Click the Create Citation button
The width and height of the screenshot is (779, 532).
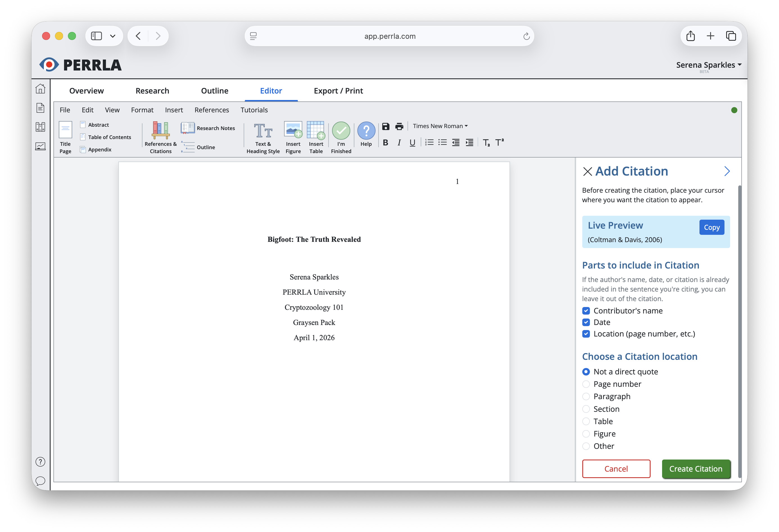696,469
